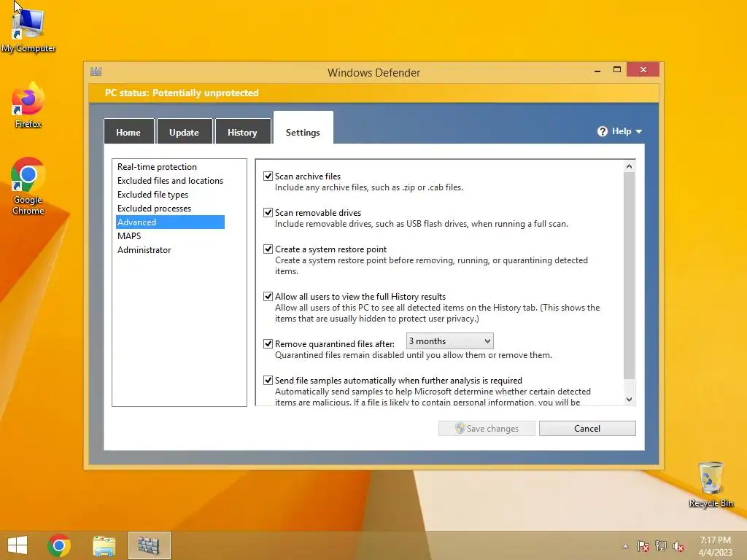Screen dimensions: 747x560
Task: Select the Recycle Bin desktop icon
Action: click(x=711, y=484)
